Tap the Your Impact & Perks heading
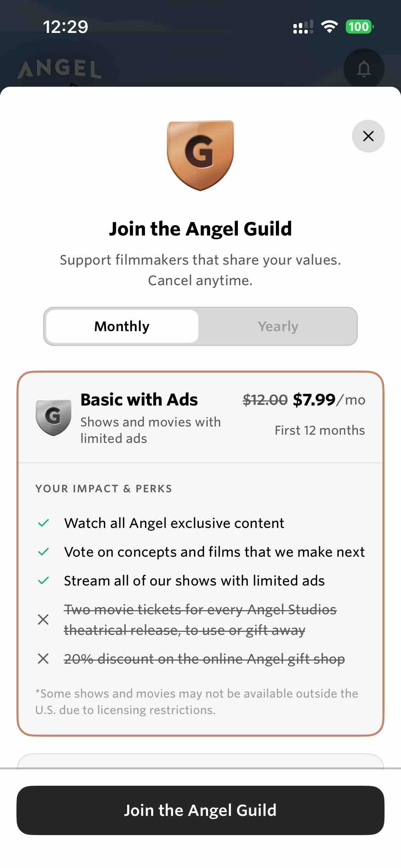This screenshot has width=401, height=868. [104, 489]
